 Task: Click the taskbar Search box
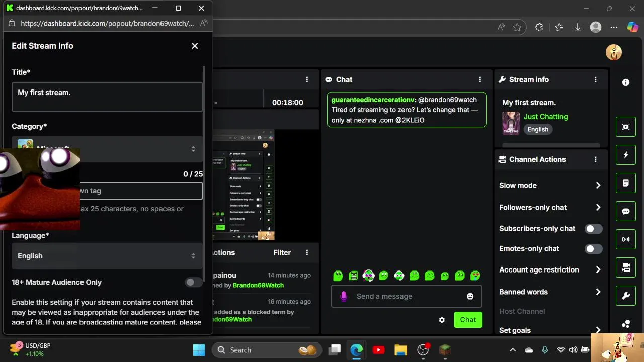click(x=267, y=350)
